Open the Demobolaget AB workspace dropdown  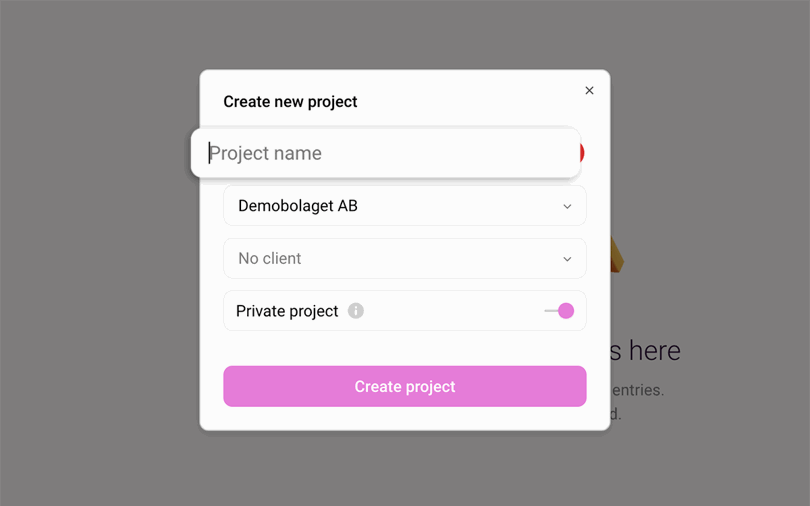pos(404,206)
